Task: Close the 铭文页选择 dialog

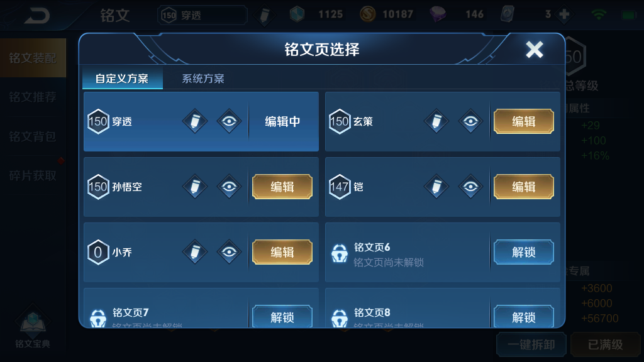Action: point(535,50)
